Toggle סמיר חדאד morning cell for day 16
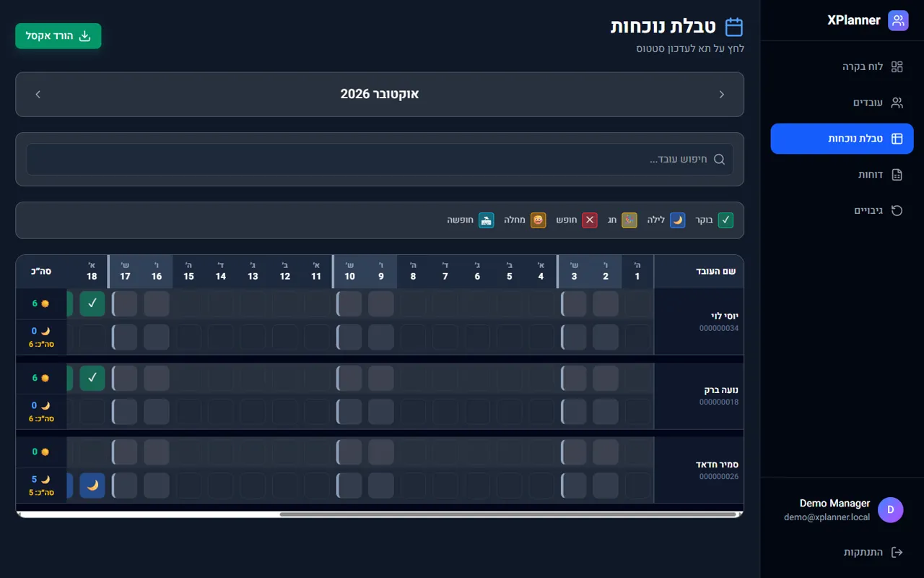Screen dimensions: 924x578 157,452
